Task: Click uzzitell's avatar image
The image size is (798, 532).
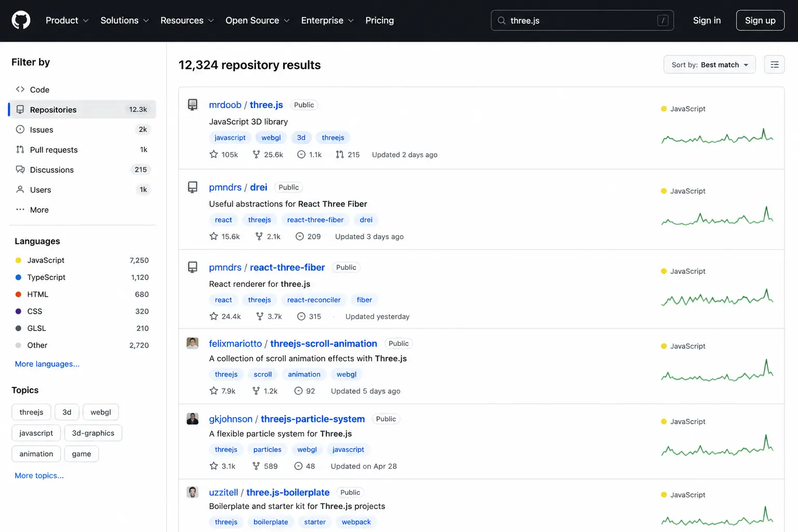Action: 193,492
